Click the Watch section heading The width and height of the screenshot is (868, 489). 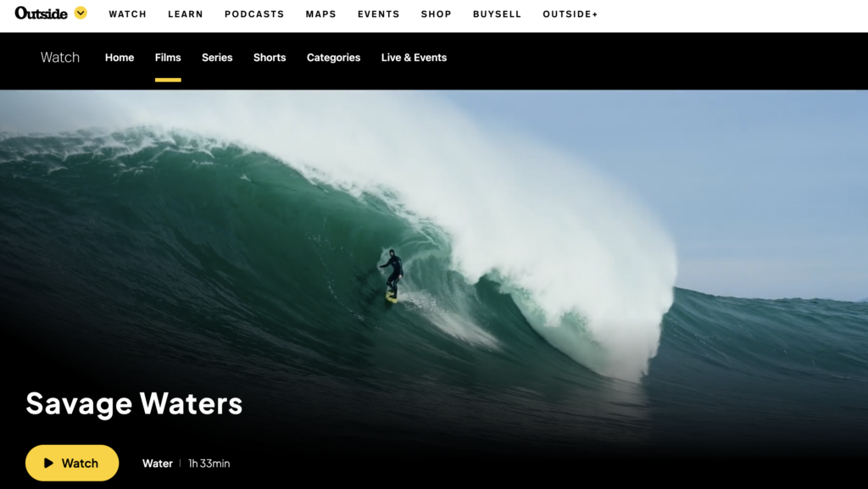[60, 58]
